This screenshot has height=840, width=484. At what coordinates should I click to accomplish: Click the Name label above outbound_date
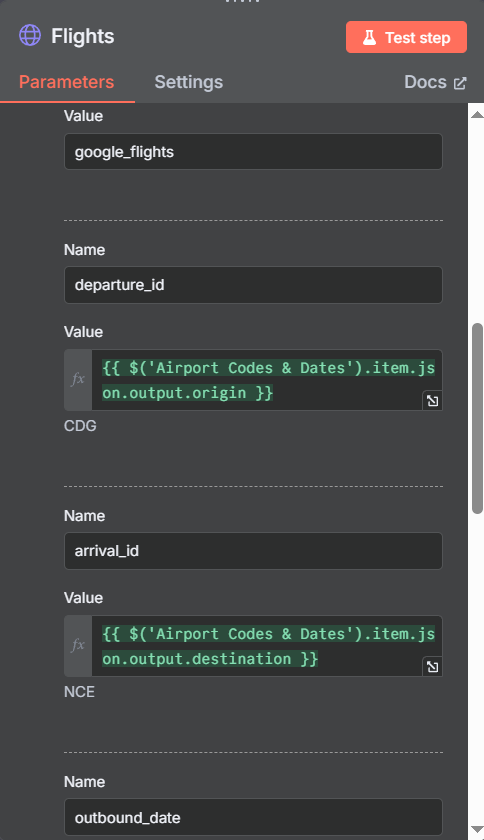tap(85, 782)
